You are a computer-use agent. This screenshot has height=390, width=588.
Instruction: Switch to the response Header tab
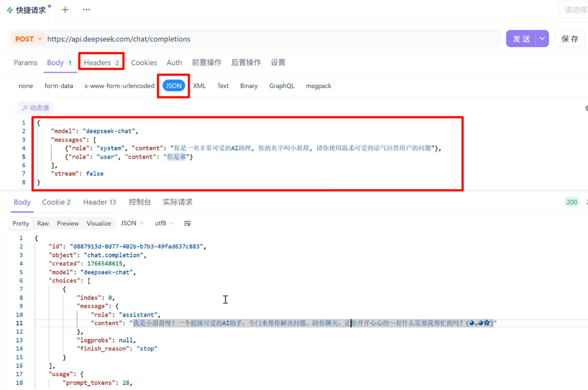tap(100, 202)
